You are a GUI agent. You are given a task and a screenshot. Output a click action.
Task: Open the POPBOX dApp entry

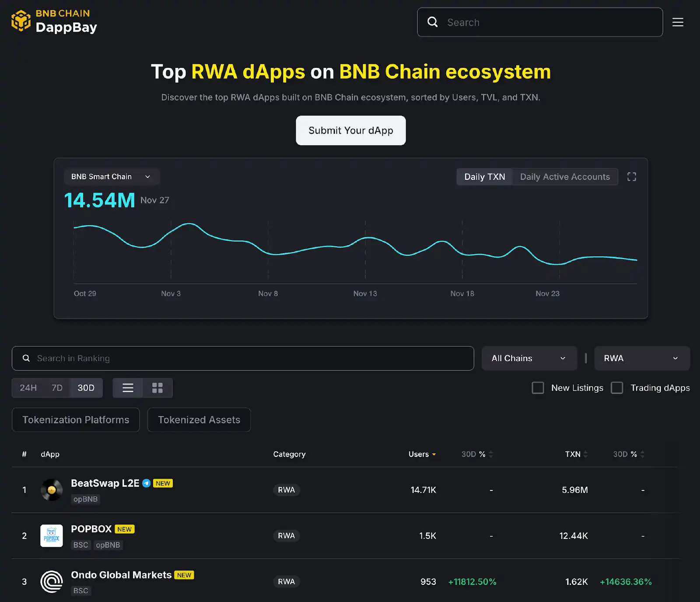tap(91, 529)
